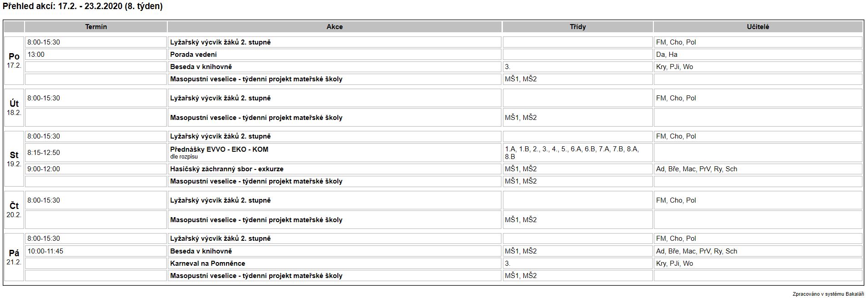Select the Čt 20.2. day cell
The image size is (868, 298).
click(x=14, y=210)
